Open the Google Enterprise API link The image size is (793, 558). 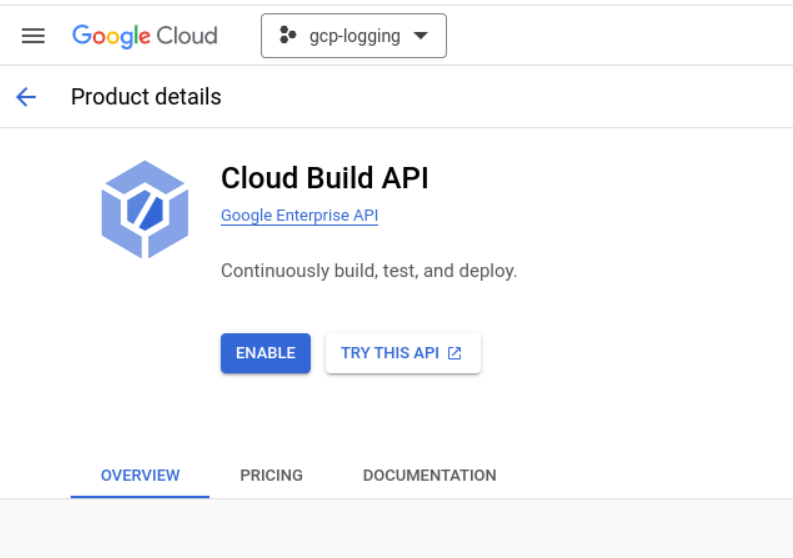click(299, 216)
